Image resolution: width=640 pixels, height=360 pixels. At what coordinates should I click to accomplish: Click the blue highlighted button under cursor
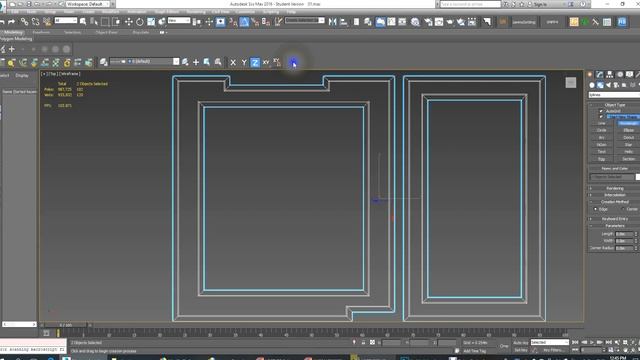pos(293,62)
